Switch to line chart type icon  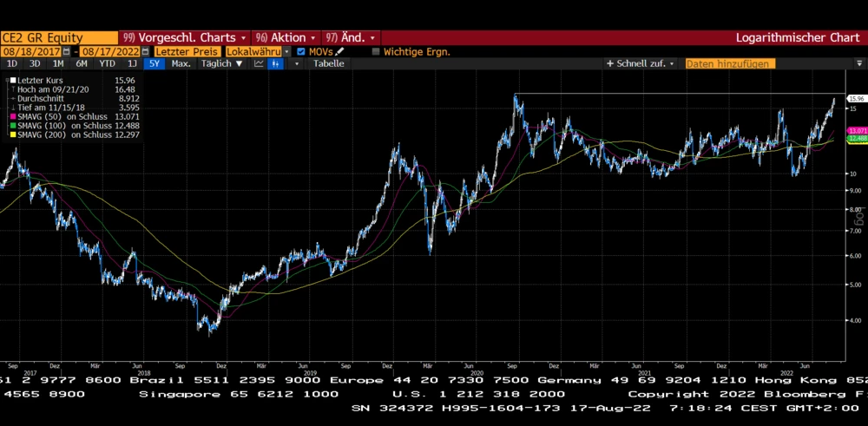260,64
